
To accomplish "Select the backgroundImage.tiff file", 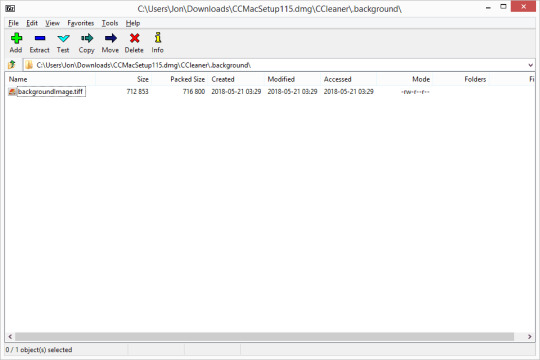I will pyautogui.click(x=50, y=92).
